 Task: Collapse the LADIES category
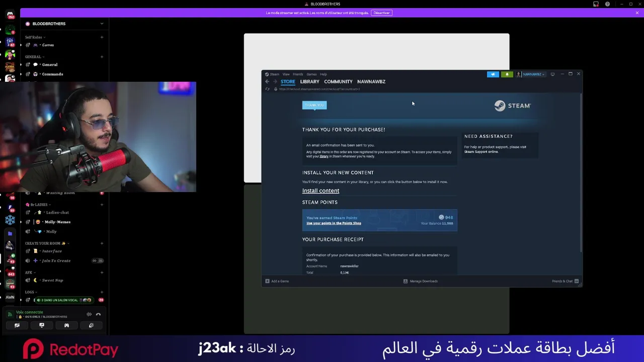[38, 205]
